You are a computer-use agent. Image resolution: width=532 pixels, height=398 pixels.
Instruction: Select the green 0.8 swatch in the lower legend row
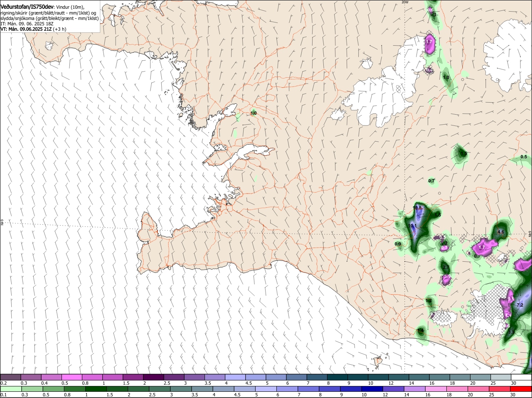tap(74, 388)
